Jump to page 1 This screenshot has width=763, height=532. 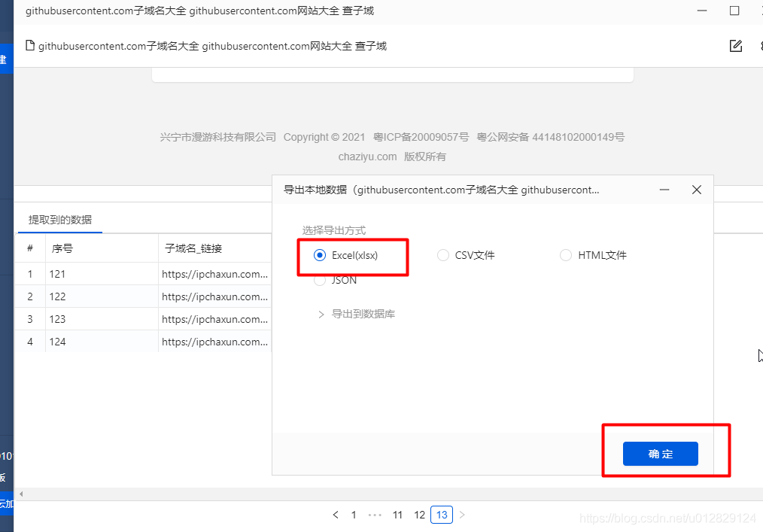point(354,515)
